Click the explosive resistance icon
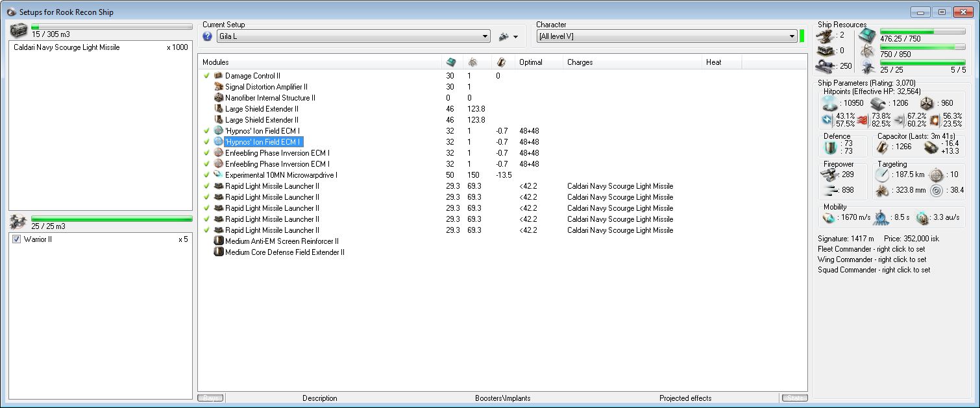The image size is (980, 408). [935, 119]
